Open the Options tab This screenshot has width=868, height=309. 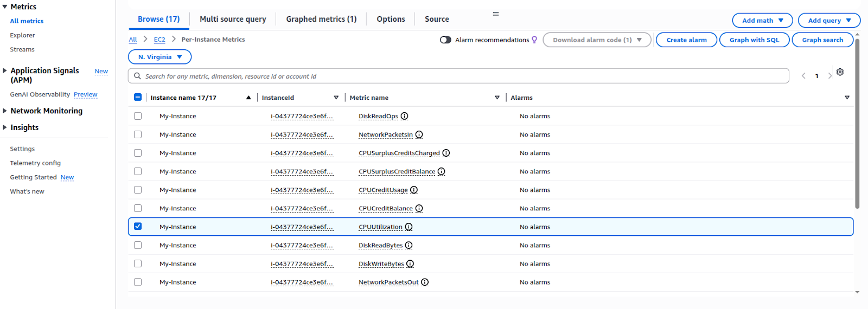(391, 19)
